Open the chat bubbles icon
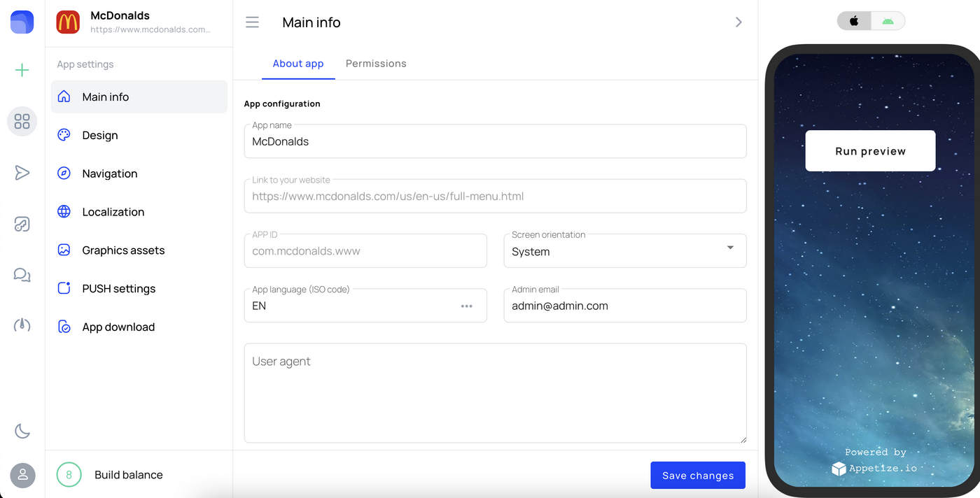Viewport: 980px width, 498px height. (22, 275)
